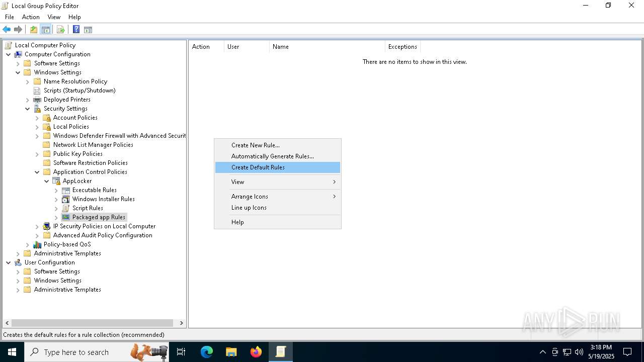644x362 pixels.
Task: Collapse the Application Control Policies node
Action: coord(37,172)
